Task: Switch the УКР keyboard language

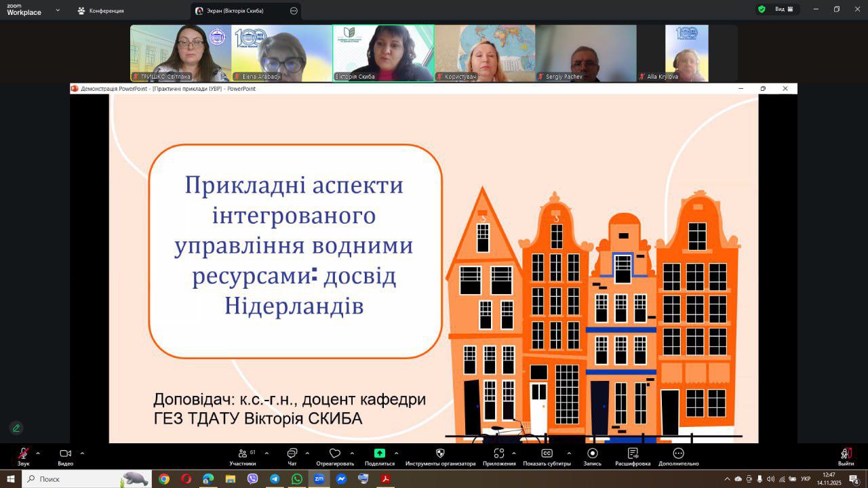Action: [806, 479]
